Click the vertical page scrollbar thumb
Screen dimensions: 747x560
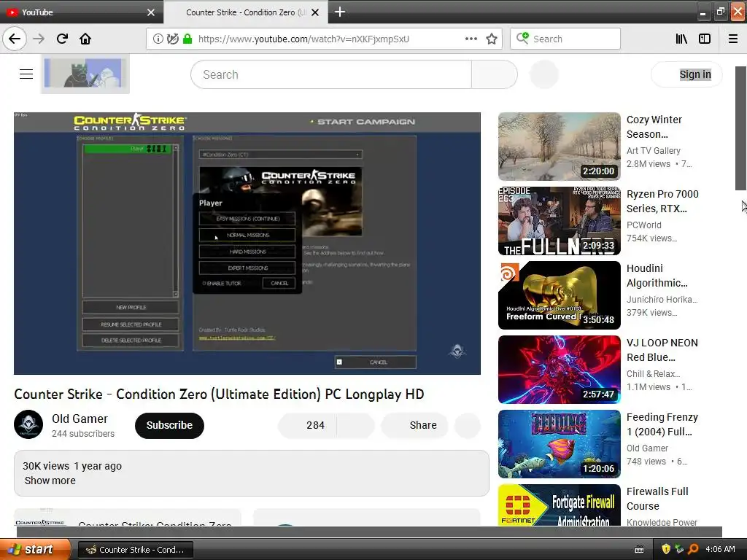click(x=741, y=128)
